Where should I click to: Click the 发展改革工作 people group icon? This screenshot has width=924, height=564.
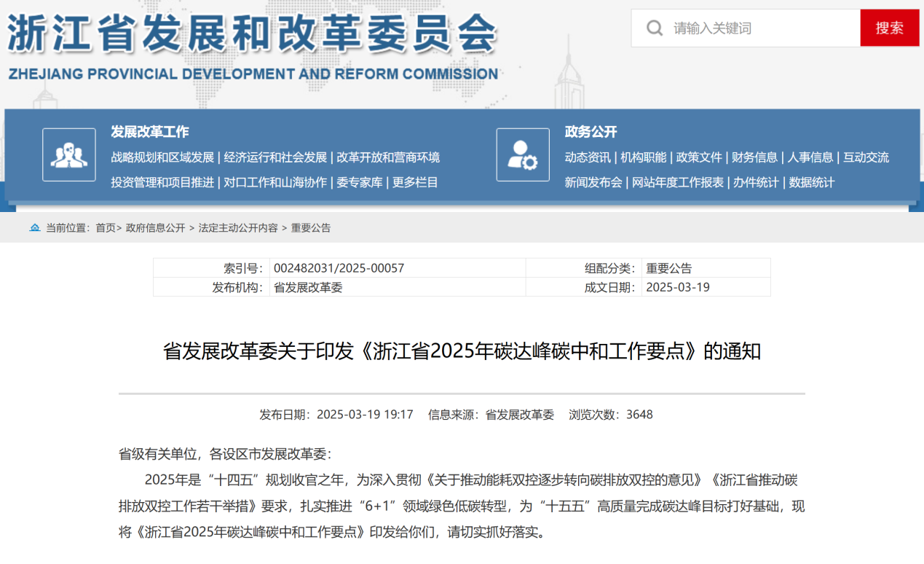point(69,154)
